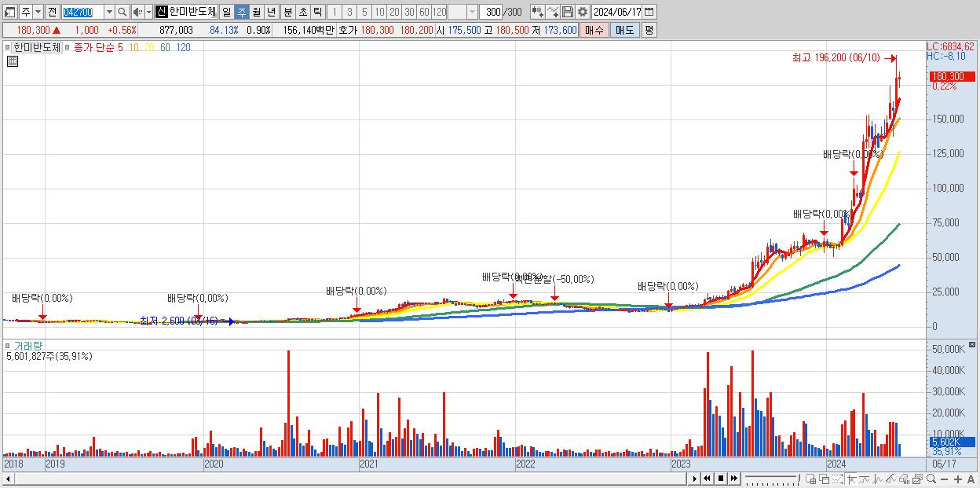This screenshot has height=488, width=980.
Task: Expand the stock code dropdown arrow
Action: (109, 12)
